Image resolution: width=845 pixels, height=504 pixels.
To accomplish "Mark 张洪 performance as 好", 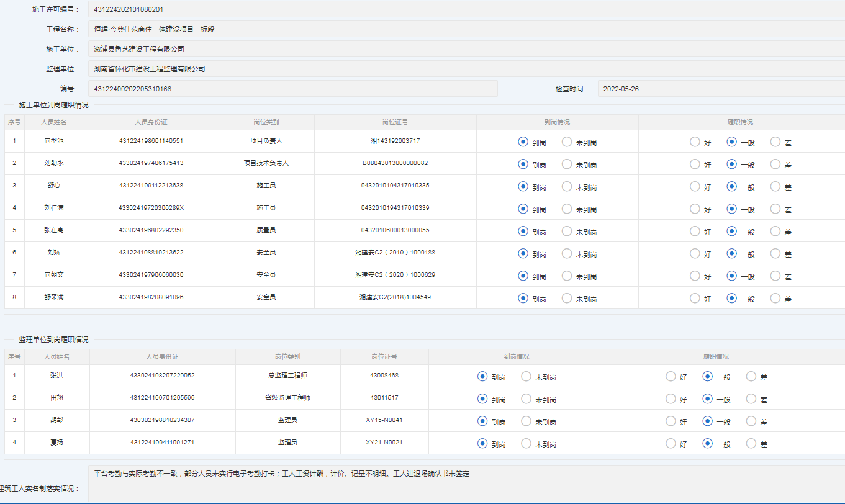I will [x=671, y=376].
